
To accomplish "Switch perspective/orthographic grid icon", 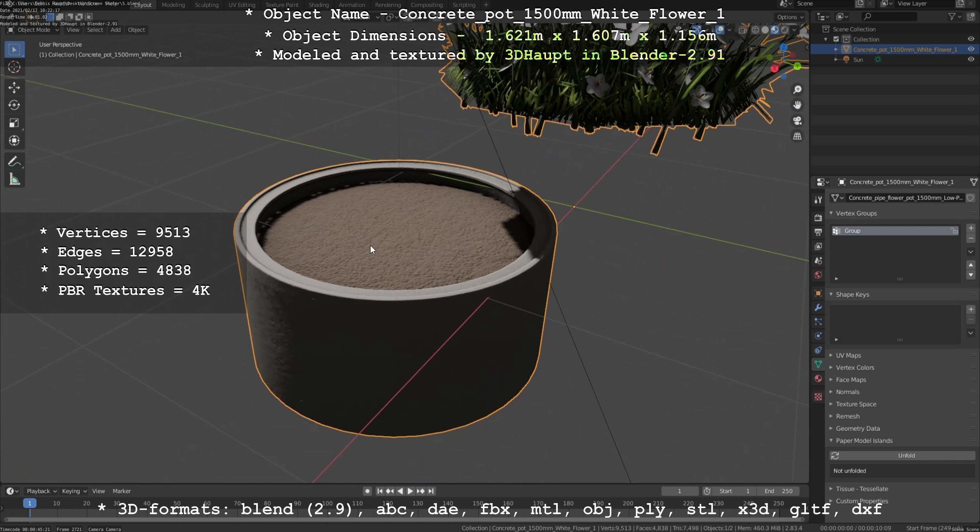I will click(x=797, y=136).
